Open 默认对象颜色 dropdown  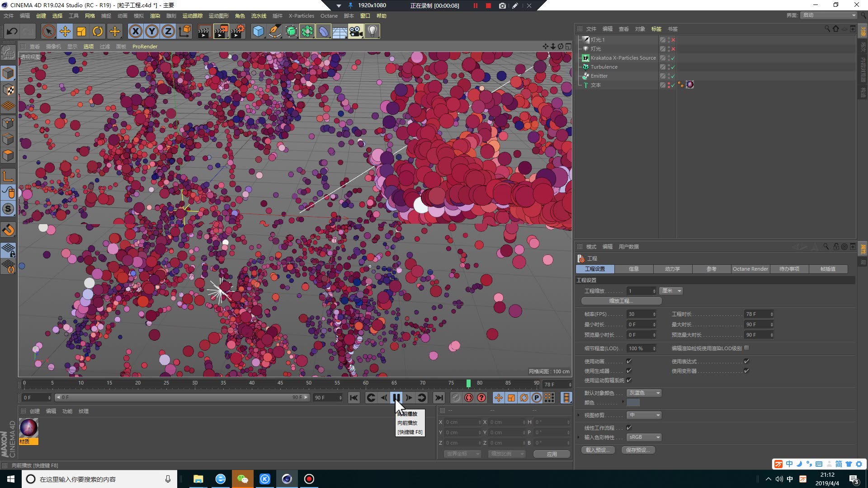click(644, 393)
